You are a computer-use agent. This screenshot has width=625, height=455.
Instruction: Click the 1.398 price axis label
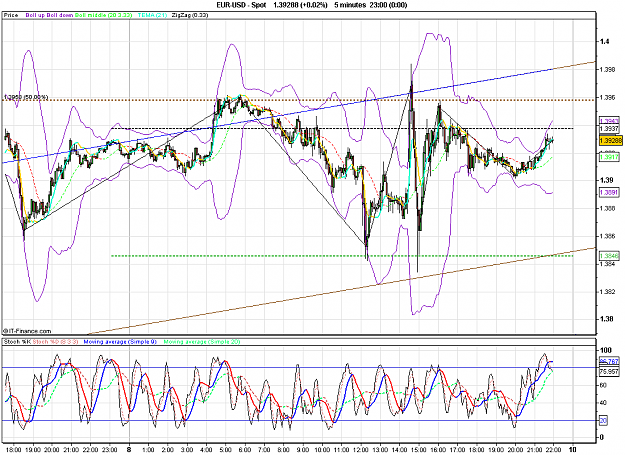607,69
